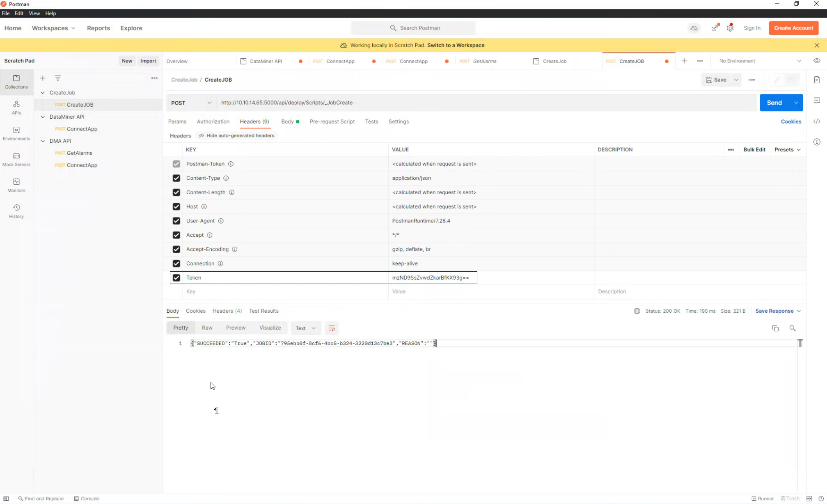The height and width of the screenshot is (504, 827).
Task: Open the Send button dropdown arrow
Action: 796,103
